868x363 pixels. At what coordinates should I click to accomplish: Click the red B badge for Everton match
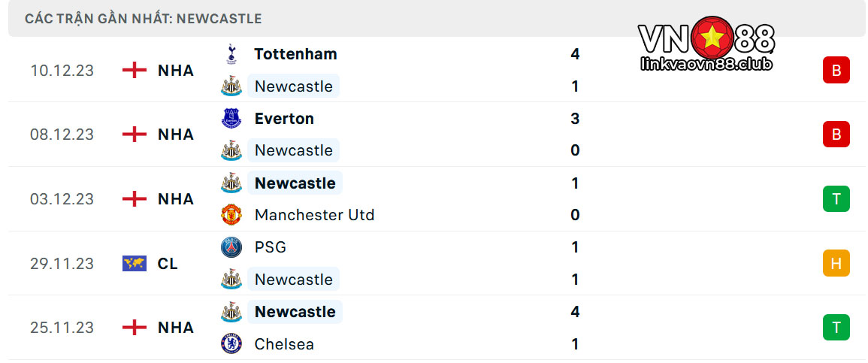point(836,135)
